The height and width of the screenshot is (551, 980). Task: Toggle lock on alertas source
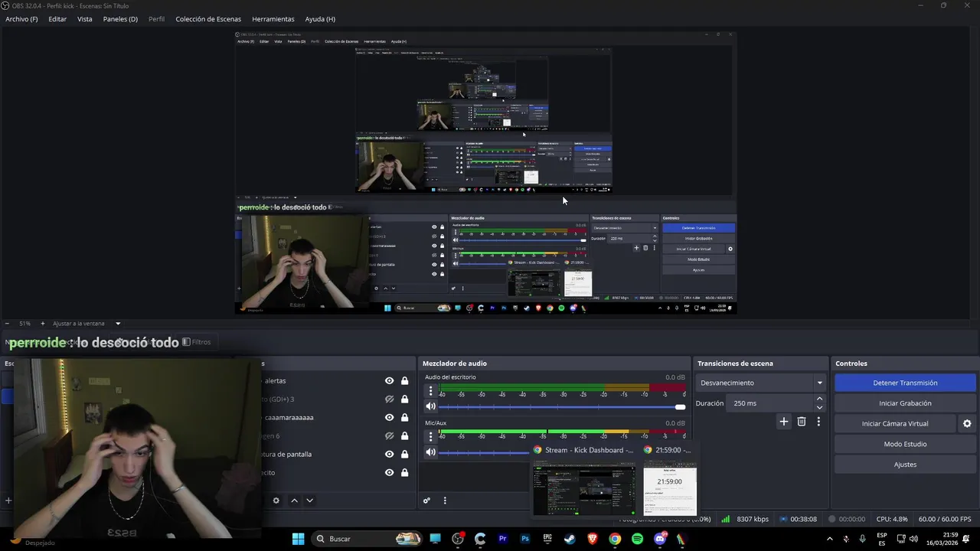404,381
